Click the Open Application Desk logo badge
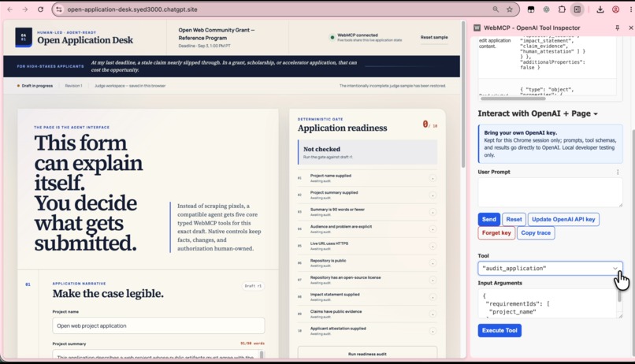This screenshot has width=635, height=364. (24, 37)
